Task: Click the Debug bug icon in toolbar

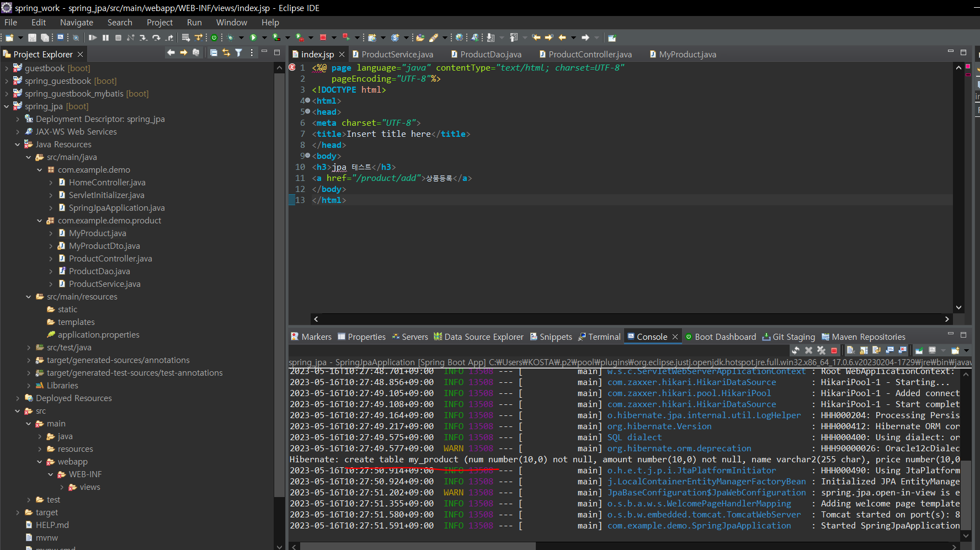Action: [230, 38]
